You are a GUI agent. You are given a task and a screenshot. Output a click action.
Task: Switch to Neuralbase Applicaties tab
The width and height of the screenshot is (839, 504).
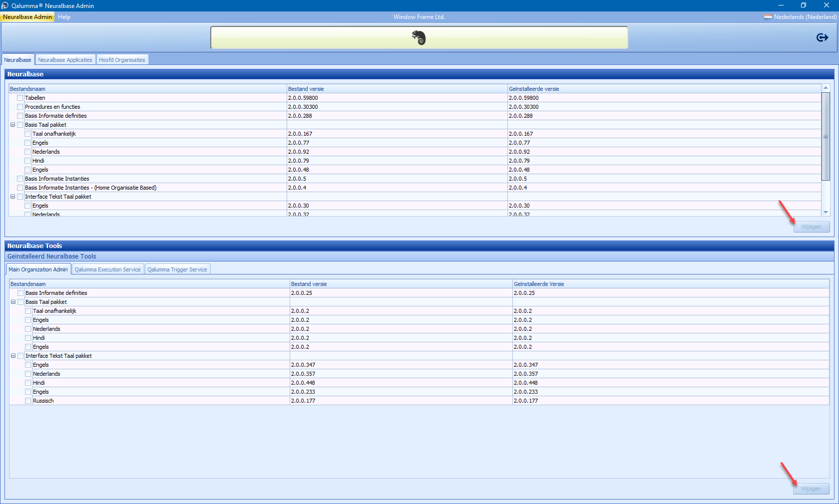pyautogui.click(x=65, y=60)
